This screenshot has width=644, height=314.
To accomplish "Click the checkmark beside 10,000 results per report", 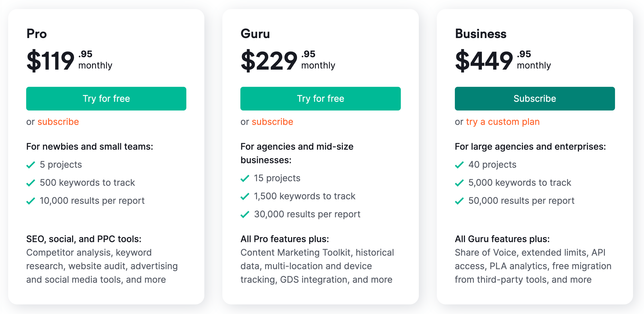I will (x=31, y=201).
